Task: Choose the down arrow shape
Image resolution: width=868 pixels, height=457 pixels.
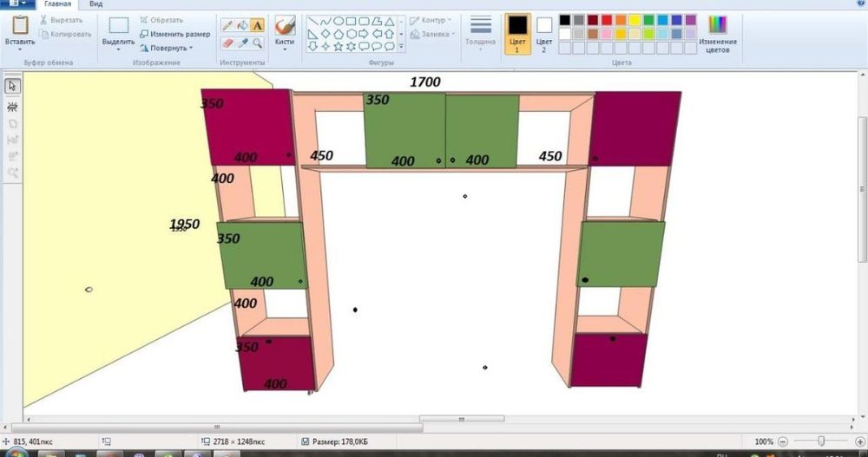Action: click(x=312, y=47)
